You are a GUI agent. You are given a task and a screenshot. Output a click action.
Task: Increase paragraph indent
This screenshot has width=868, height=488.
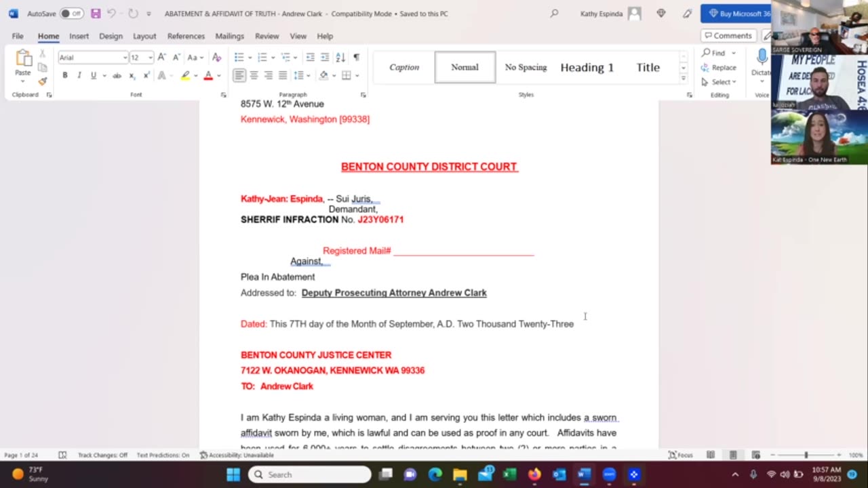tap(325, 58)
